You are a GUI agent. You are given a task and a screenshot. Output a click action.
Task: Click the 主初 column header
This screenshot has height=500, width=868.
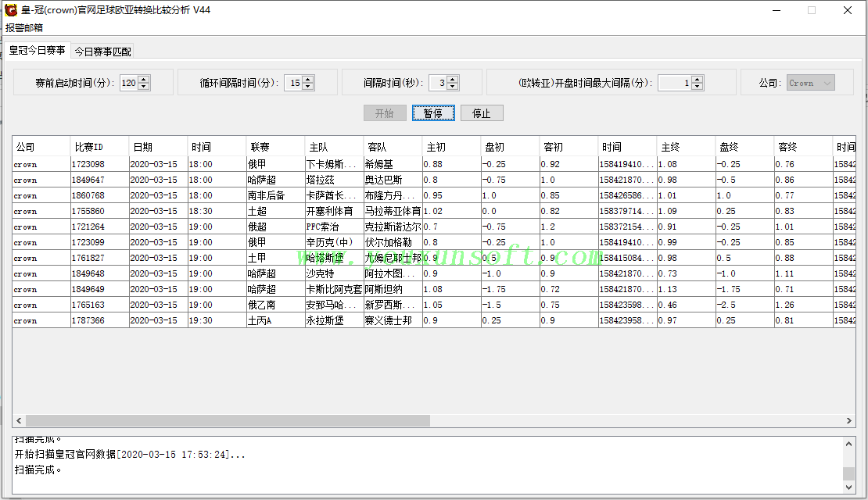(x=452, y=147)
